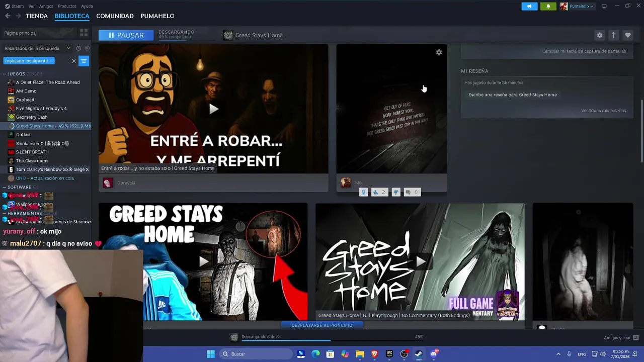This screenshot has height=362, width=644.
Task: Click the taskbar Buscar search box
Action: pyautogui.click(x=256, y=354)
